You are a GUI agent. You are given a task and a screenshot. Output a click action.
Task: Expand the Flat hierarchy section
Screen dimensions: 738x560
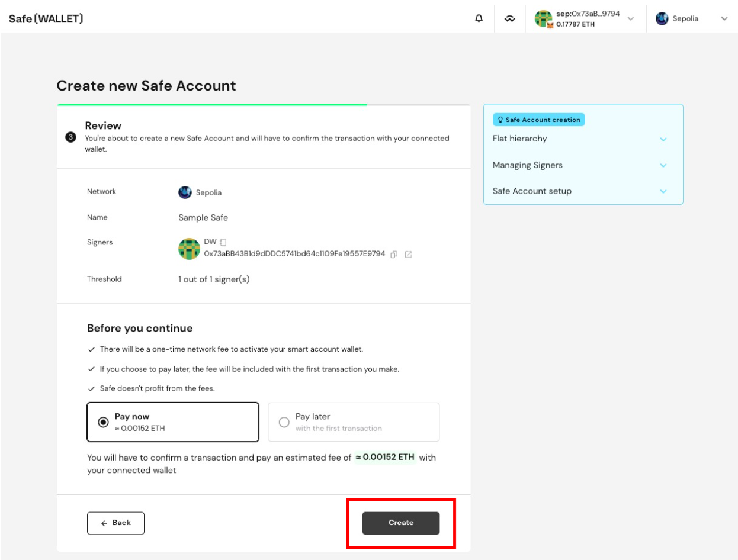coord(663,139)
